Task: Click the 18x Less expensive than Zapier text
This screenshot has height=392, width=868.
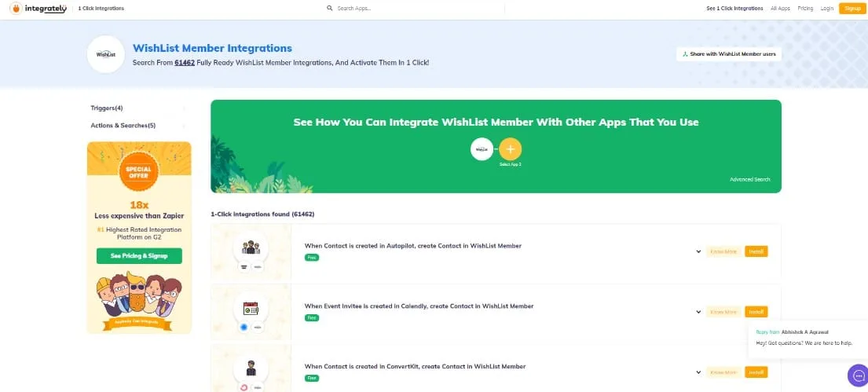Action: [x=139, y=210]
